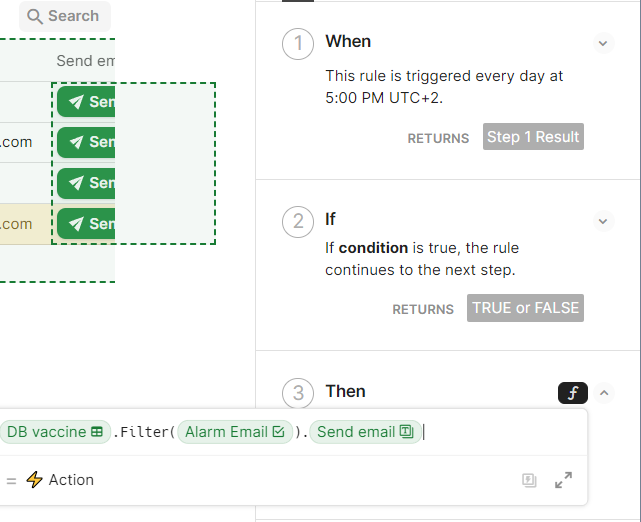Click the Step 1 Result badge
The image size is (641, 522).
[533, 137]
